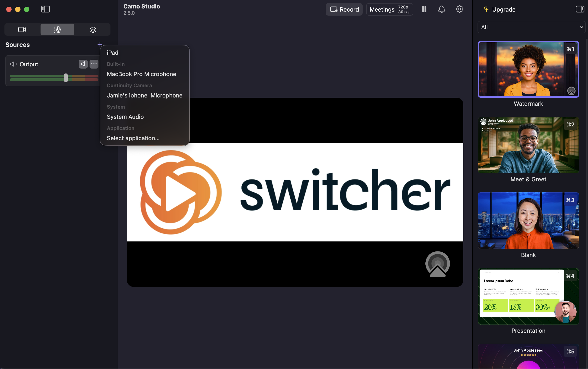
Task: Click the Upgrade sparkle link
Action: click(499, 10)
